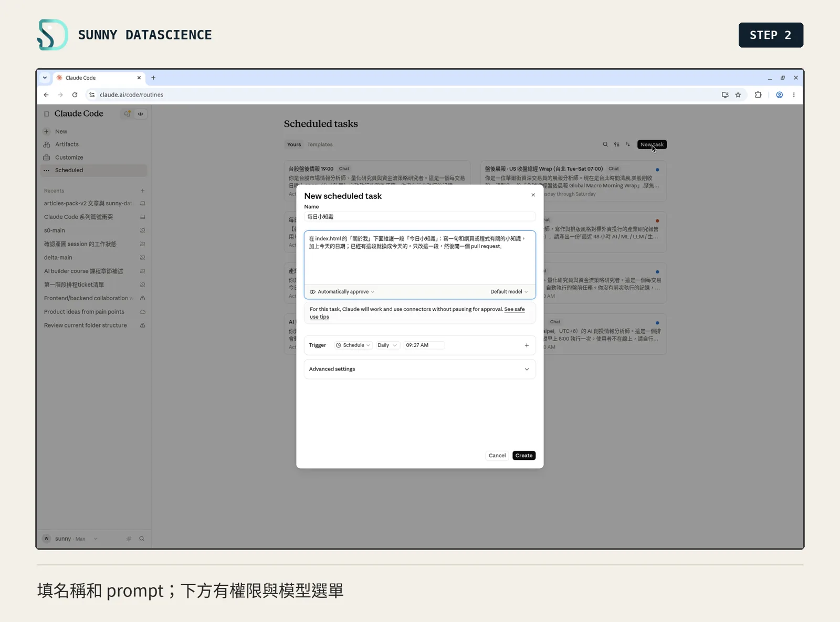Open Customize in the sidebar
Screen dimensions: 840x622
(94, 157)
